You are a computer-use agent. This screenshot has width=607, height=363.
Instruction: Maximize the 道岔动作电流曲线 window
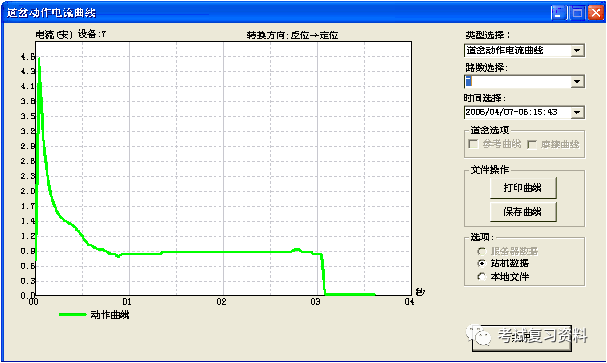[577, 13]
